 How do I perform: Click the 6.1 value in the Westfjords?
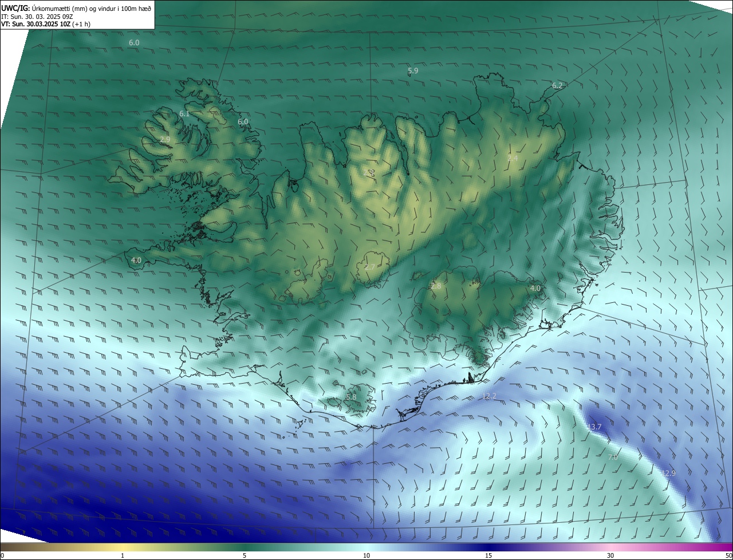[x=184, y=114]
